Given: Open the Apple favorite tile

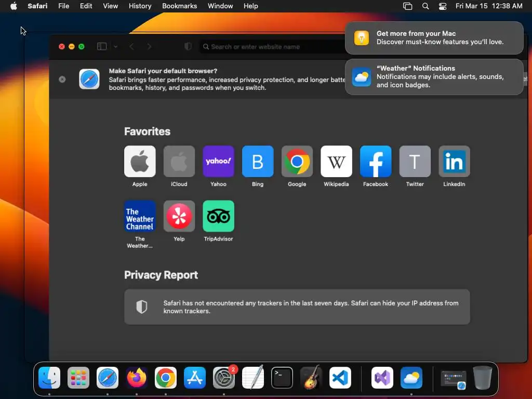Looking at the screenshot, I should click(140, 161).
